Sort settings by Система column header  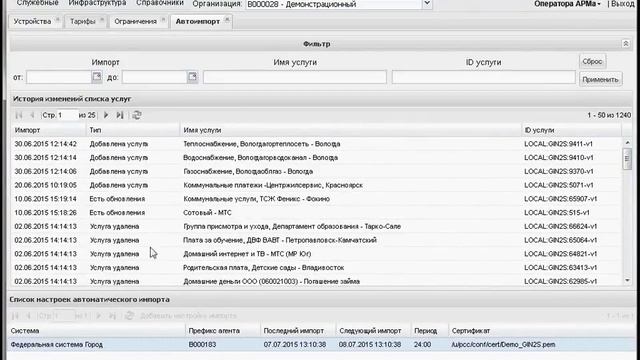click(96, 331)
